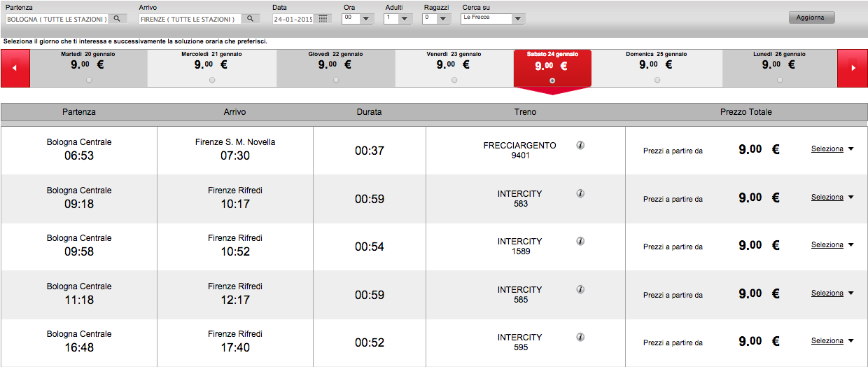The width and height of the screenshot is (868, 367).
Task: Select the Martedì 20 gennaio radio button
Action: [x=88, y=81]
